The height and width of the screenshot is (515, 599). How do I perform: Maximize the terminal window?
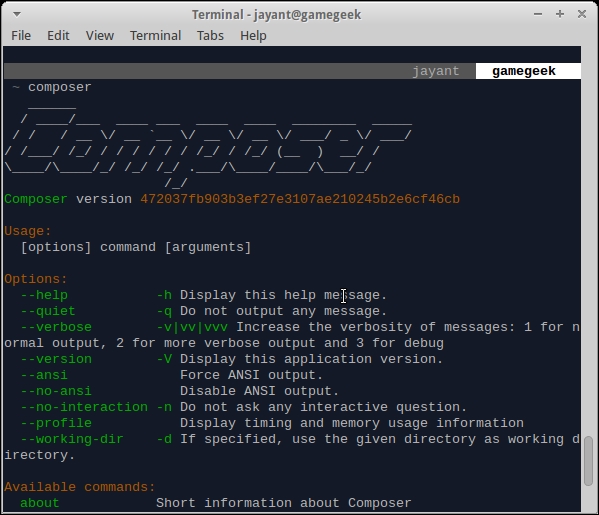pos(560,14)
